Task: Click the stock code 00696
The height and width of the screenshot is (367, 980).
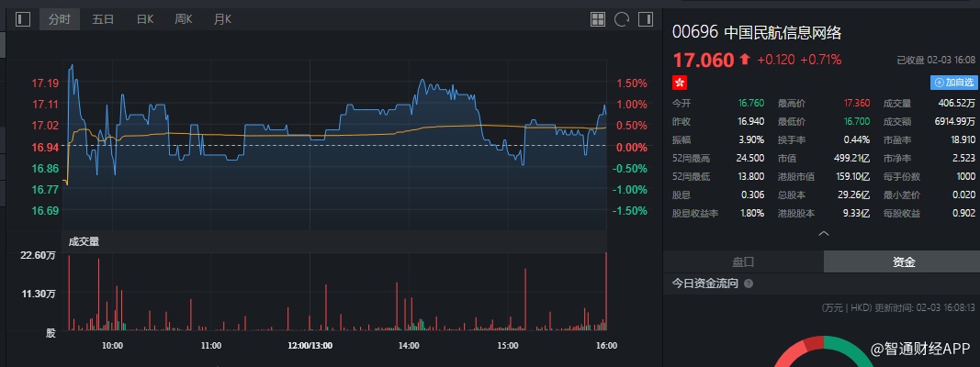Action: click(x=694, y=32)
